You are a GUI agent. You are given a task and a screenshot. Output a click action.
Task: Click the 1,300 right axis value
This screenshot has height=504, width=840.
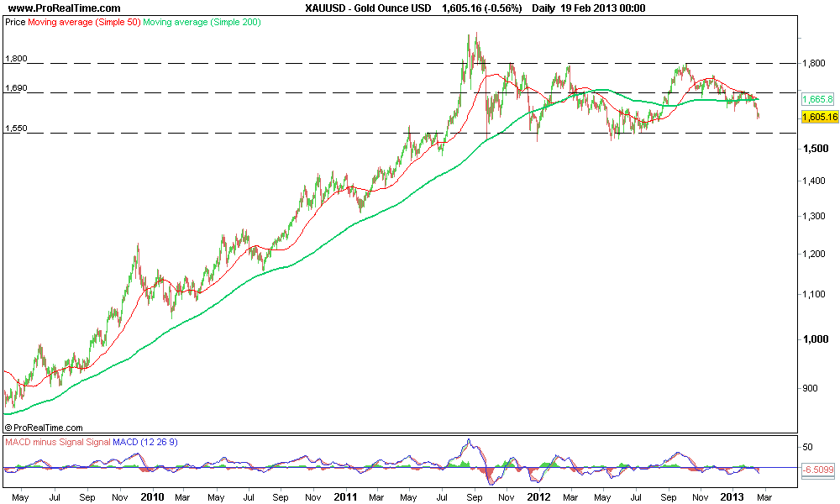click(x=814, y=217)
